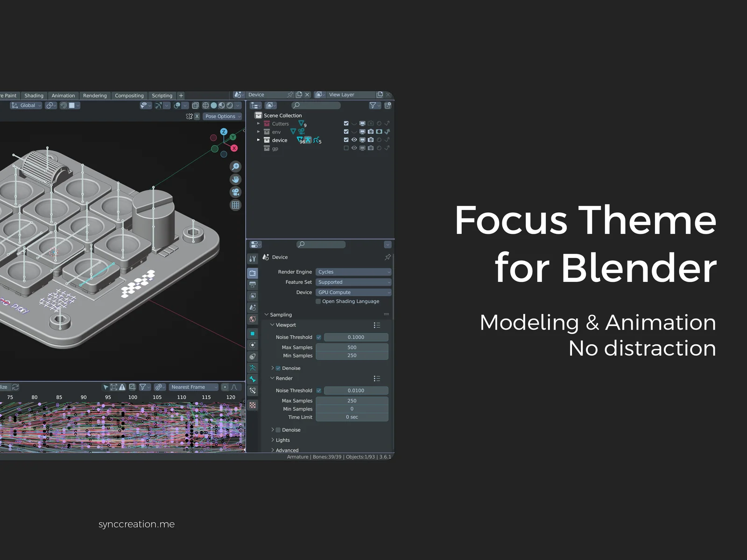Switch to the Compositing workspace tab

[x=129, y=96]
